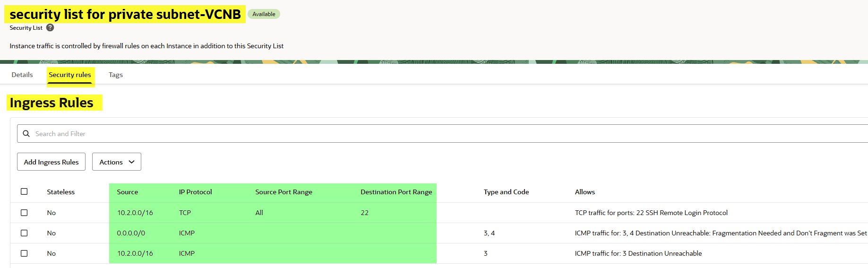Click the Allows column header

point(584,192)
